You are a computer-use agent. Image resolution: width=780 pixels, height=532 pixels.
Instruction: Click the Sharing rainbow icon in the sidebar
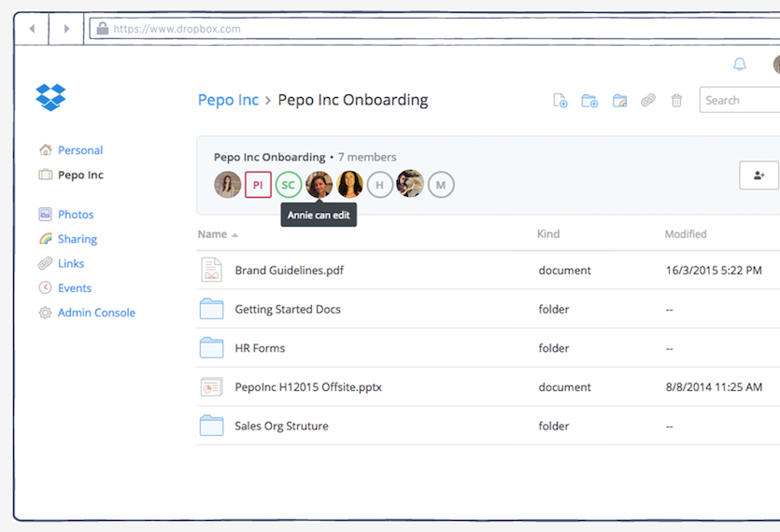[45, 239]
